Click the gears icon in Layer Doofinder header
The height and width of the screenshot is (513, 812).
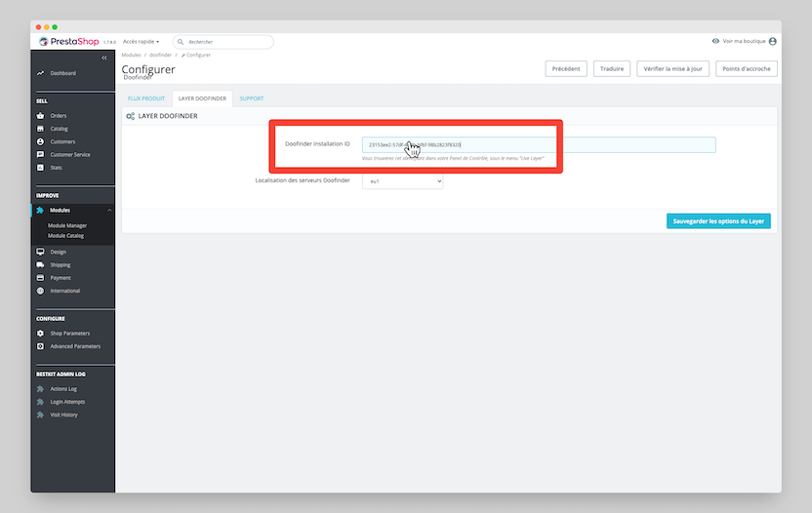click(131, 116)
